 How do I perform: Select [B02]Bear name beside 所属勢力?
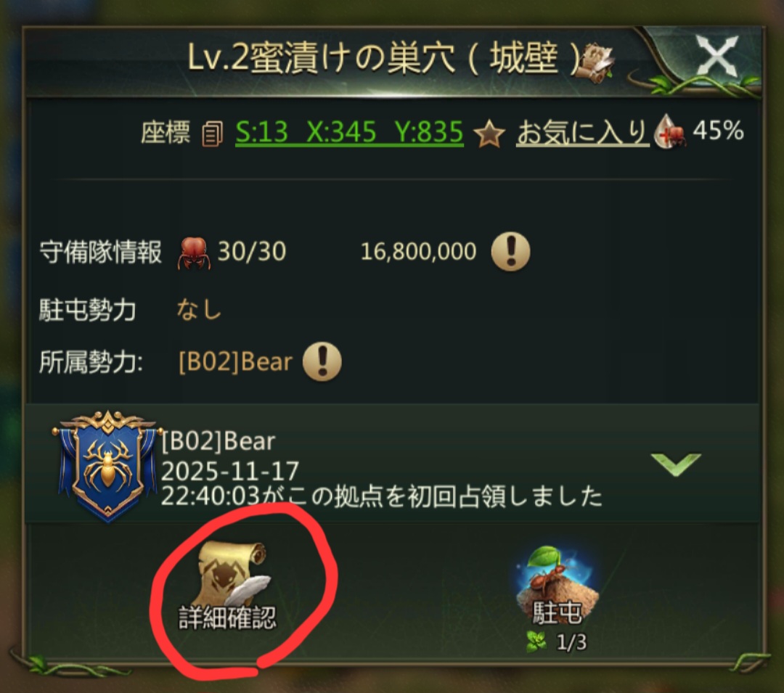click(235, 362)
